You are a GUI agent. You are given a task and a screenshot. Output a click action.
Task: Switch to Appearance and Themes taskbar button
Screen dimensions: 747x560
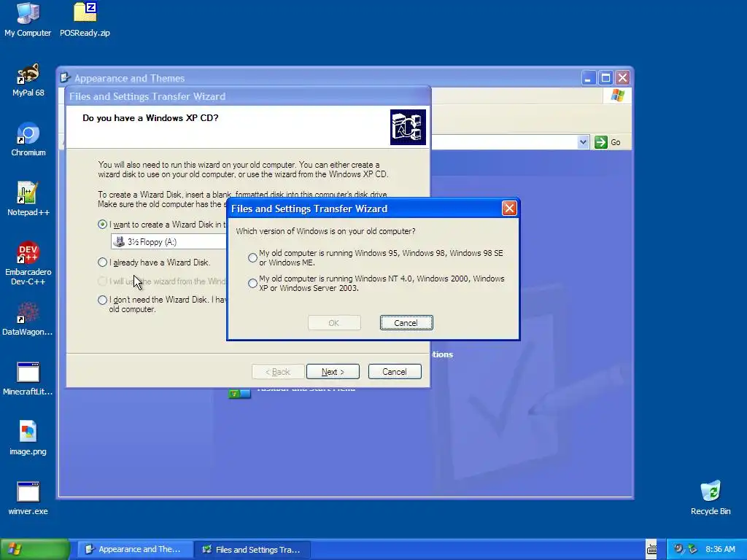tap(134, 549)
